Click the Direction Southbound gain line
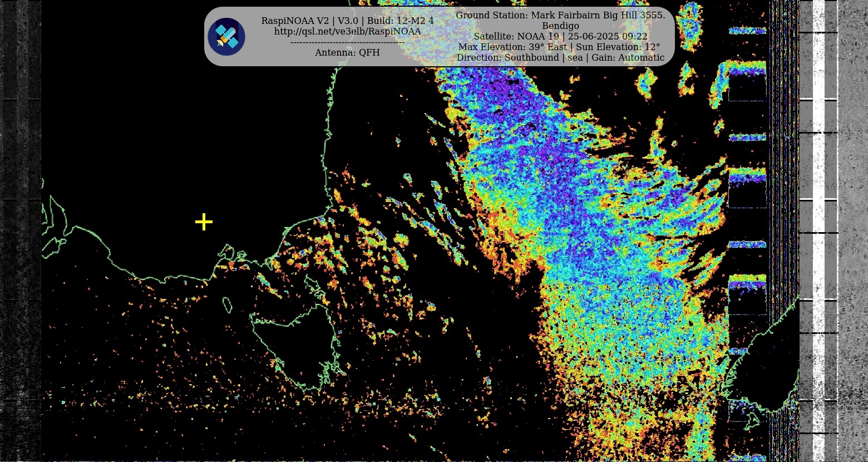 tap(560, 57)
